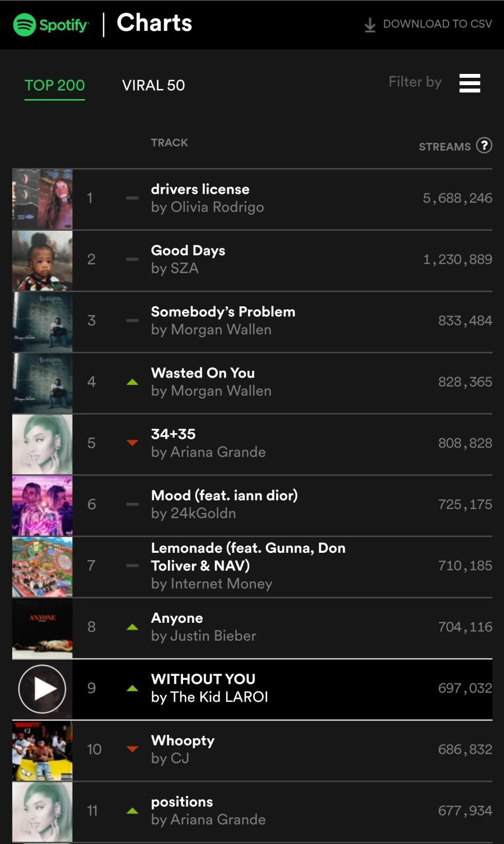Image resolution: width=504 pixels, height=844 pixels.
Task: Click the up arrow beside Wasted On You
Action: point(132,382)
